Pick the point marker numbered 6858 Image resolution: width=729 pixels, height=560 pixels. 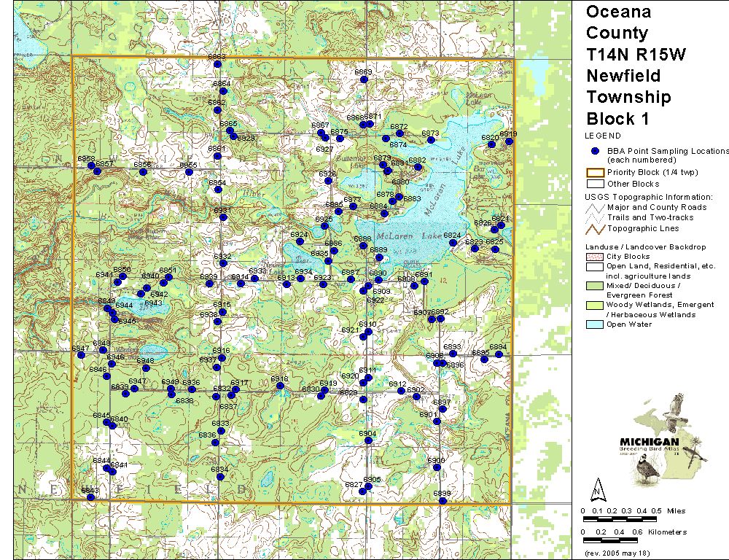(91, 166)
